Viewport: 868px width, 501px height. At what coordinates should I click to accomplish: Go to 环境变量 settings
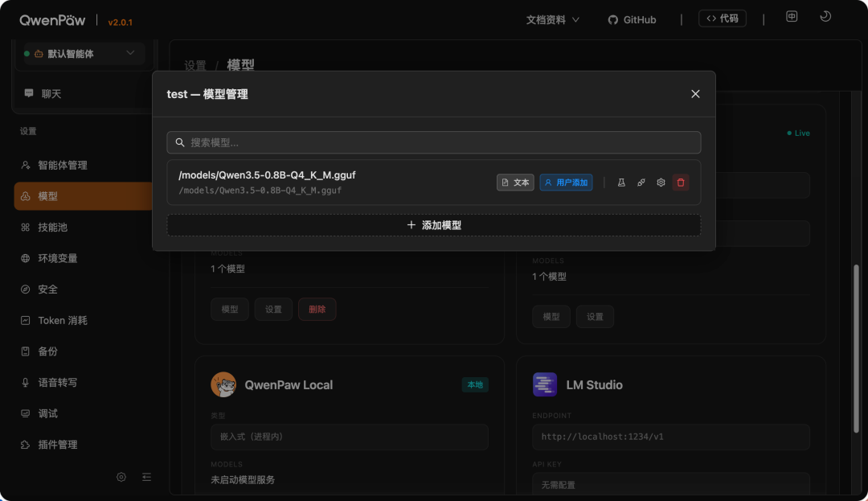tap(83, 258)
